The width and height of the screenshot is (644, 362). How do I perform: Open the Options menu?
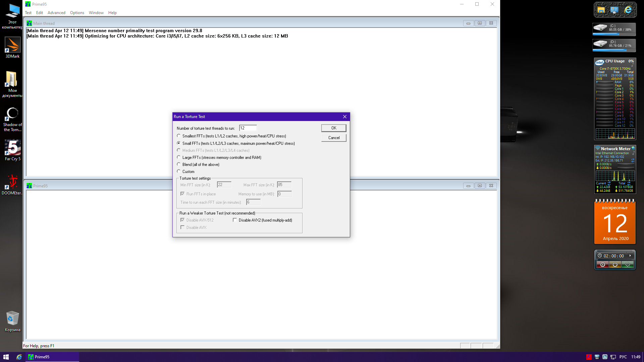click(x=77, y=13)
